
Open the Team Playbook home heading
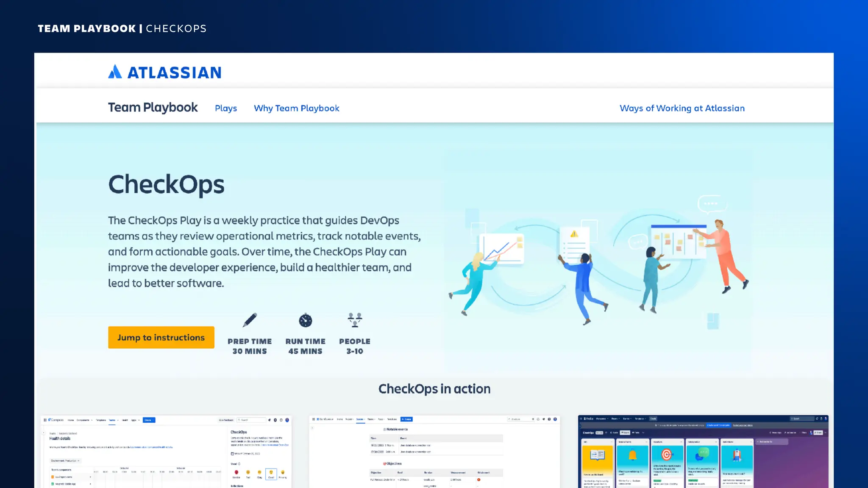(x=153, y=108)
